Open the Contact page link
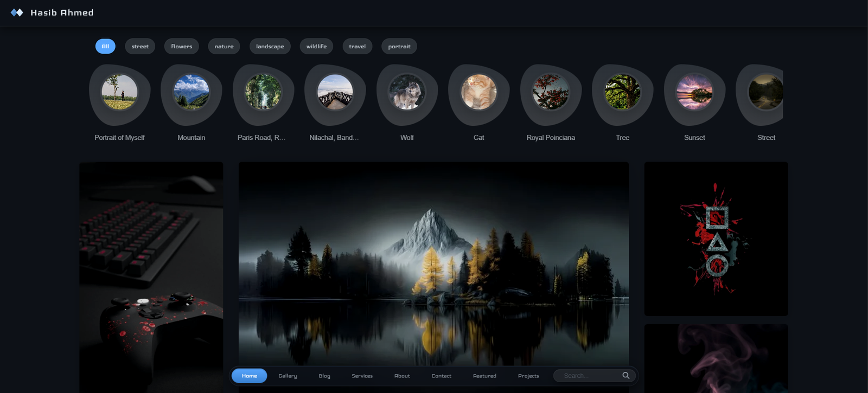The image size is (868, 393). [441, 376]
